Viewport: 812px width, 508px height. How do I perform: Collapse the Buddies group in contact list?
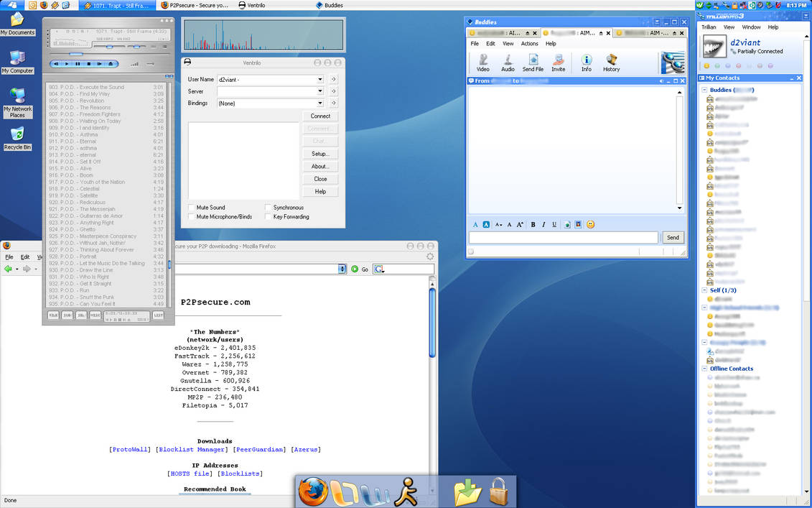coord(704,90)
